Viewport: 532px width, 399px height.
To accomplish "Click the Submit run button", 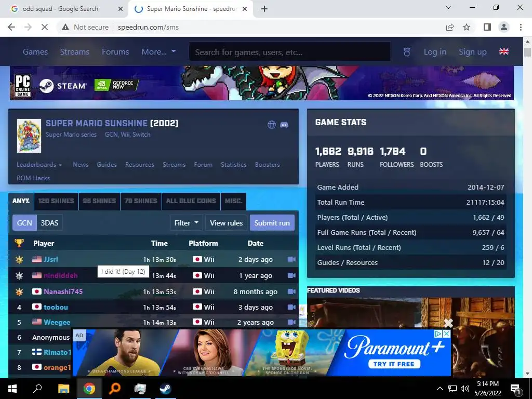I will tap(272, 223).
